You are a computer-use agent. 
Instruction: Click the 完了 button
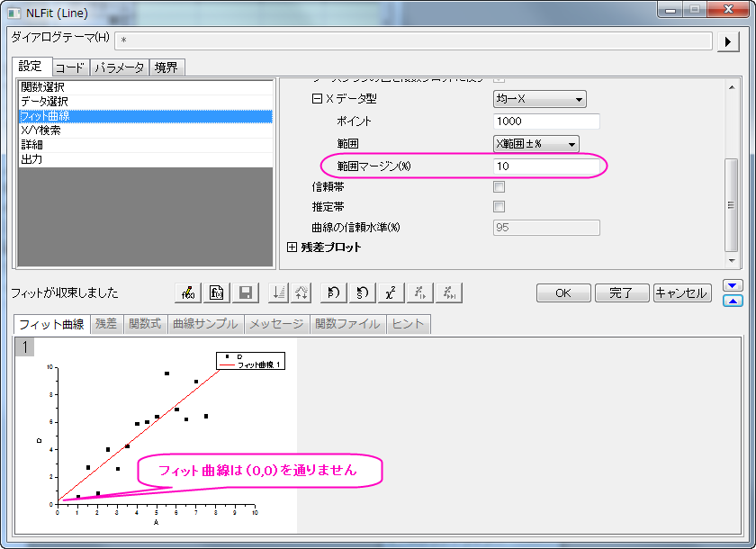(622, 292)
